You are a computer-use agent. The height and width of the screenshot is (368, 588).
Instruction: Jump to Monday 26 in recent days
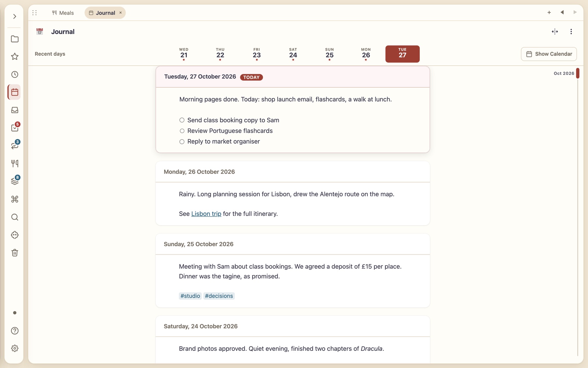366,54
